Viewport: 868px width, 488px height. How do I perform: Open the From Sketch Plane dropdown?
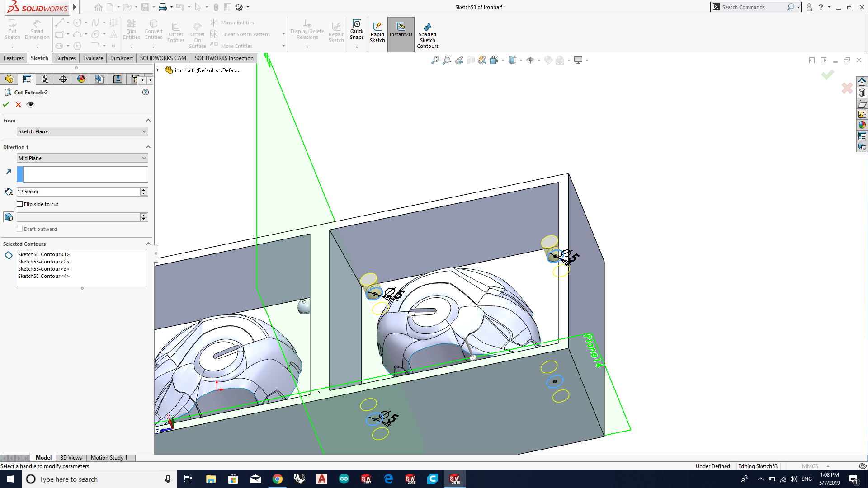(x=82, y=131)
